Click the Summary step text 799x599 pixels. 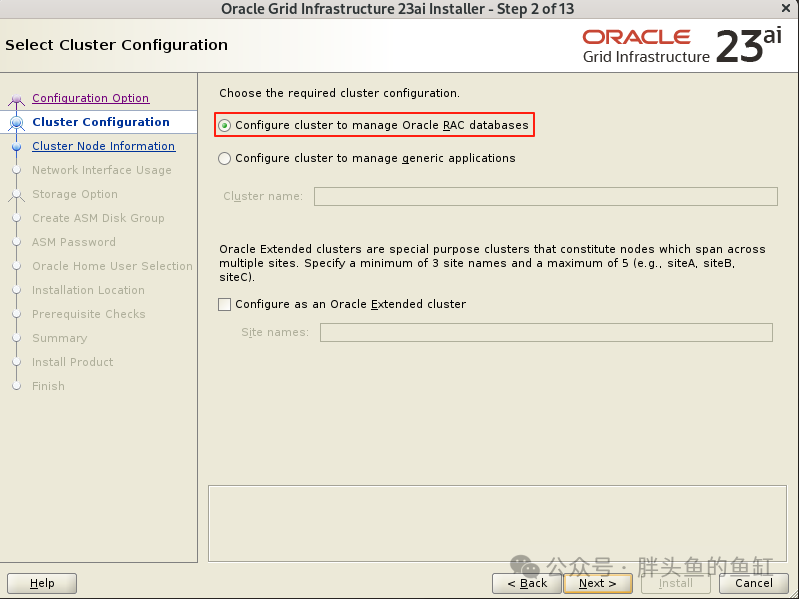(x=60, y=338)
